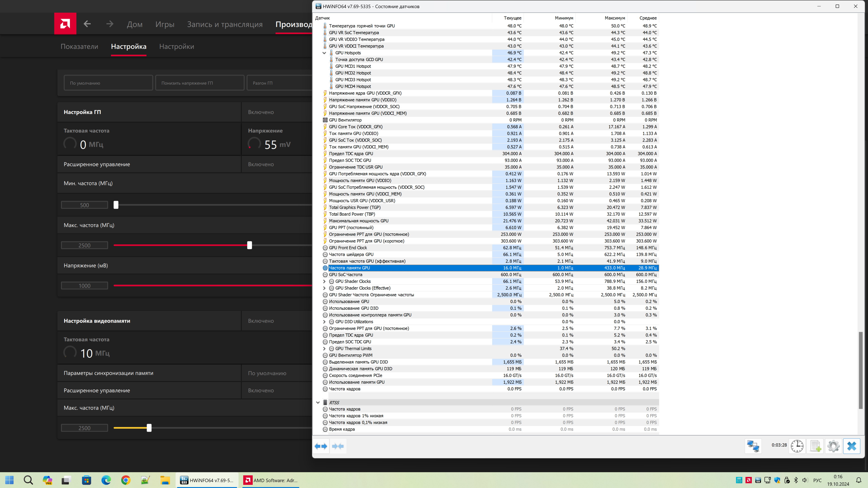Collapse the RTSS sensor section
This screenshot has height=488, width=868.
[318, 402]
